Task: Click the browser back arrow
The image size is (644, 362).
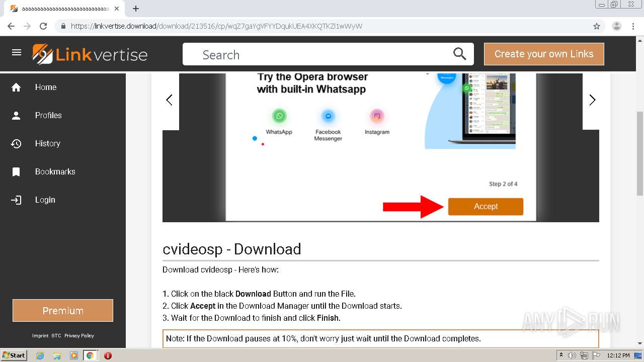Action: click(11, 26)
